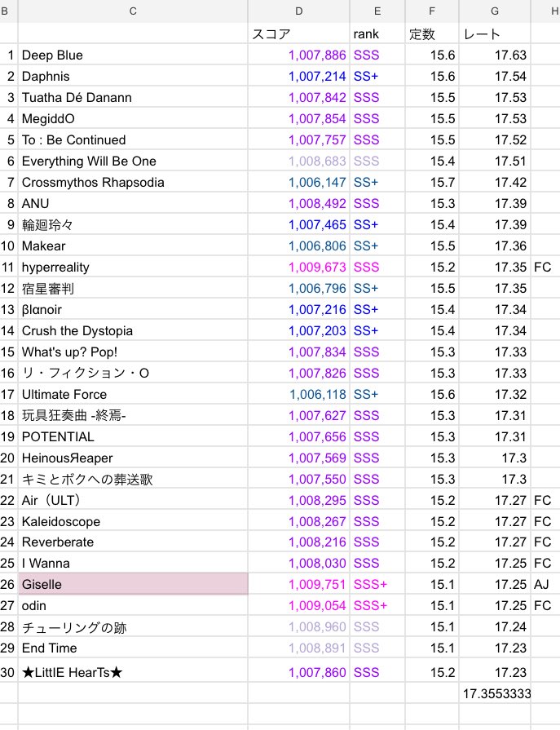Select column C header
This screenshot has width=560, height=730.
pos(133,11)
